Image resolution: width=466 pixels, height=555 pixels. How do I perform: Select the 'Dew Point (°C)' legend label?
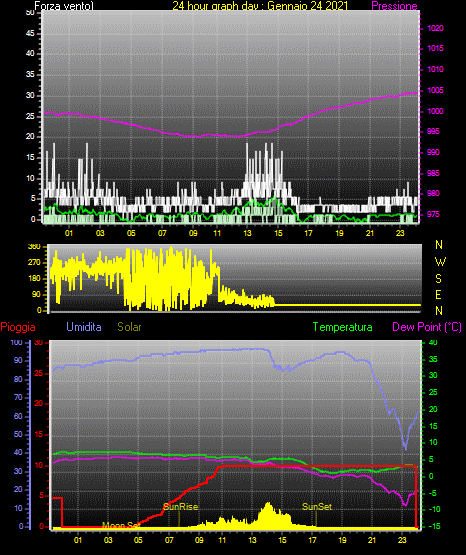[427, 327]
